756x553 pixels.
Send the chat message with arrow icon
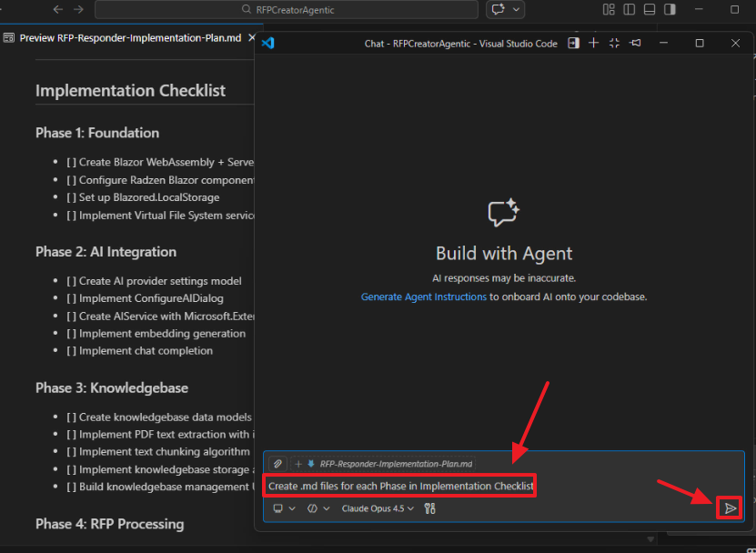tap(730, 508)
